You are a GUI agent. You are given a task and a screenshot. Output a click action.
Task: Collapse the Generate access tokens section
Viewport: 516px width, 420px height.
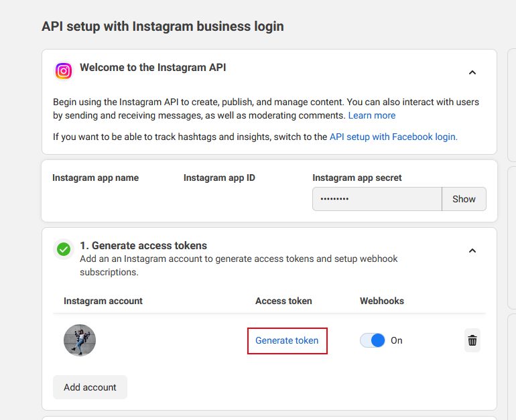pyautogui.click(x=472, y=251)
